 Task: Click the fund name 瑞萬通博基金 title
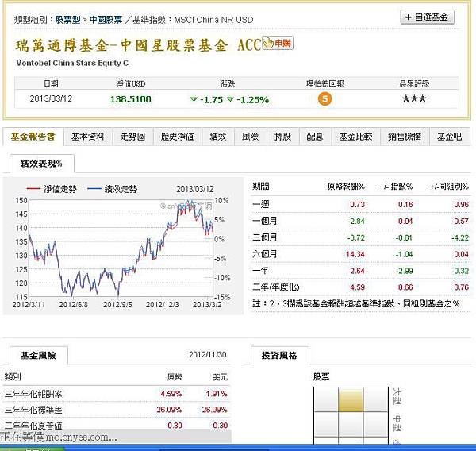[138, 45]
